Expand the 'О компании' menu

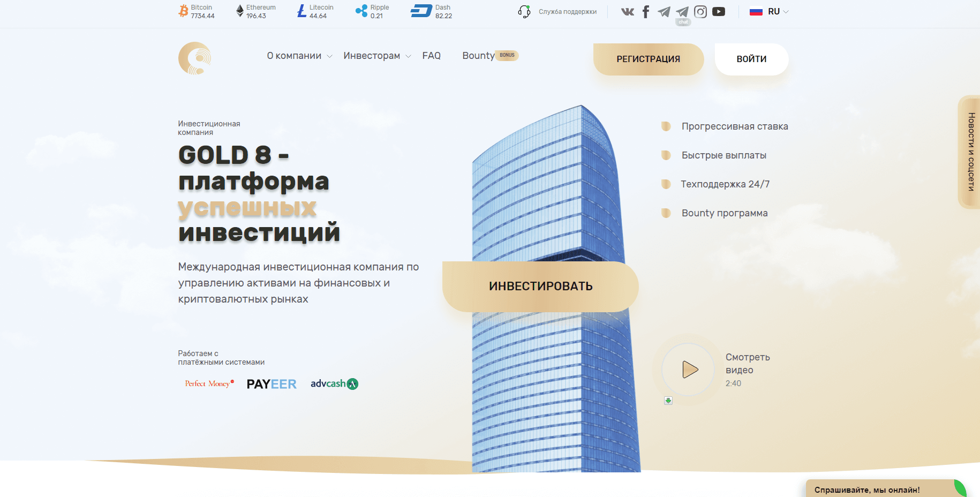(x=299, y=56)
